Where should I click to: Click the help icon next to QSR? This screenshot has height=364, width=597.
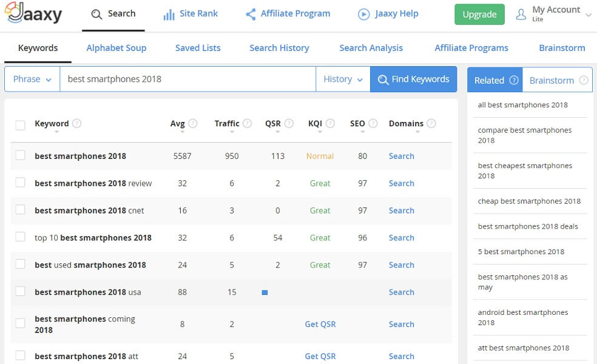point(289,123)
